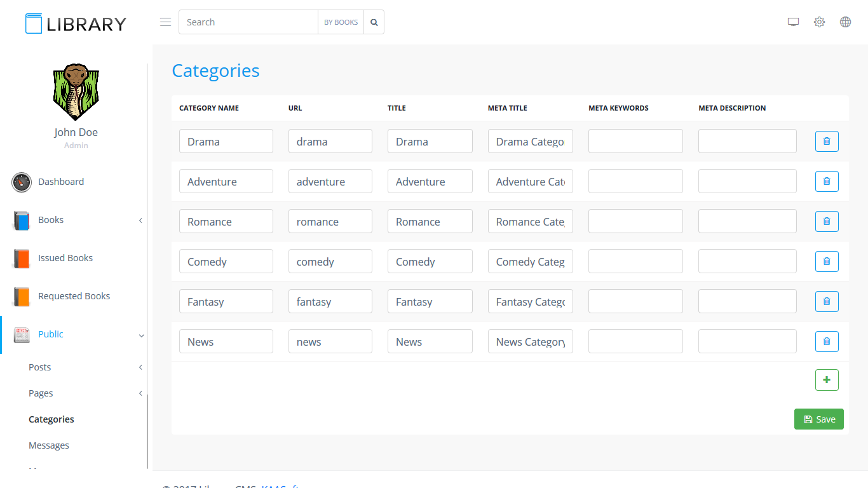Click the globe language icon
Screen dimensions: 868x488
[845, 22]
